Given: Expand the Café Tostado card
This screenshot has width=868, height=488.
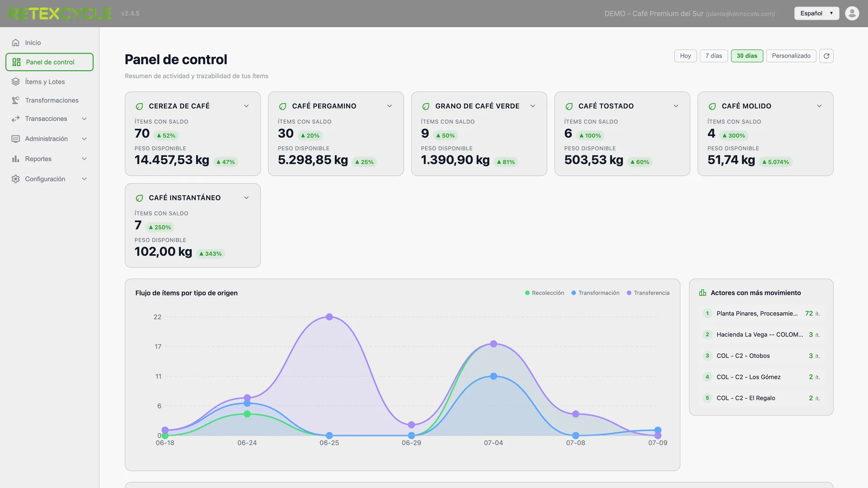Looking at the screenshot, I should [676, 106].
